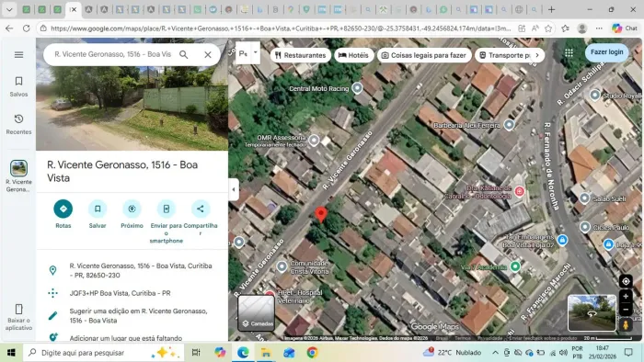Screen dimensions: 644x362
Task: Select Coisas legais para fazer chip
Action: [x=424, y=55]
